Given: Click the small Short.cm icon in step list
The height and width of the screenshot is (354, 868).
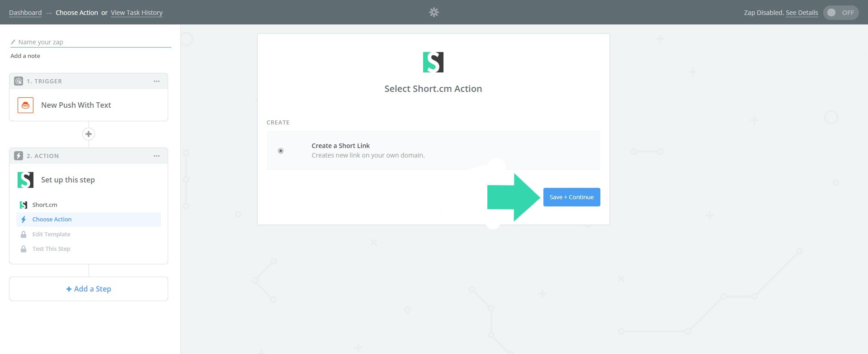Looking at the screenshot, I should click(x=24, y=205).
